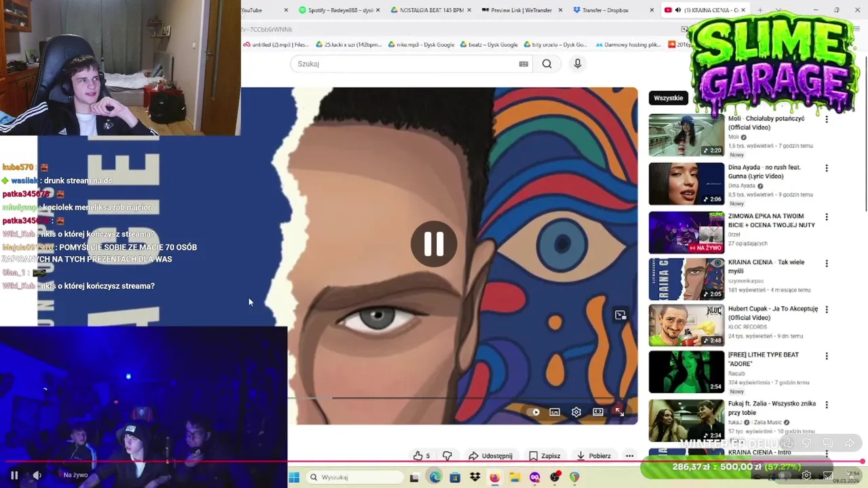Open Dropbox from taskbar
Image resolution: width=868 pixels, height=488 pixels.
[475, 477]
